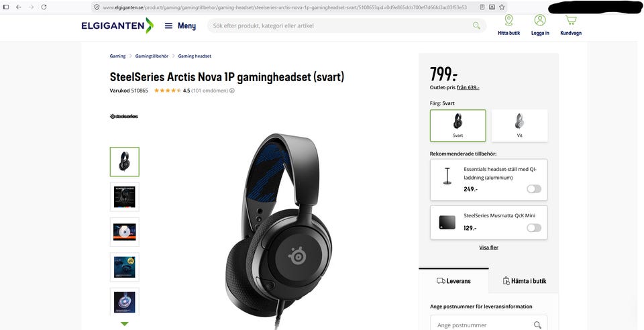
Task: Click the Hitta butik location pin icon
Action: point(508,20)
